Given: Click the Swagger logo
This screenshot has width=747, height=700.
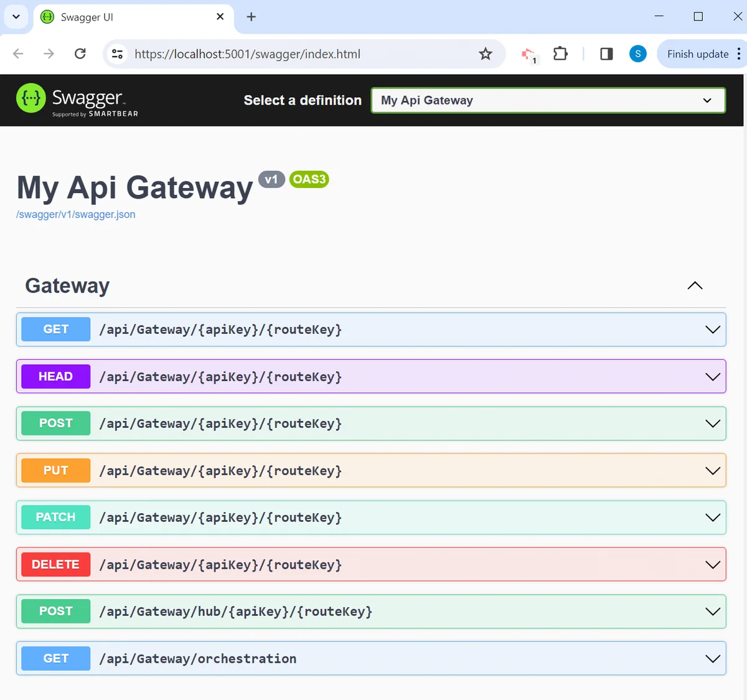Looking at the screenshot, I should [x=77, y=100].
